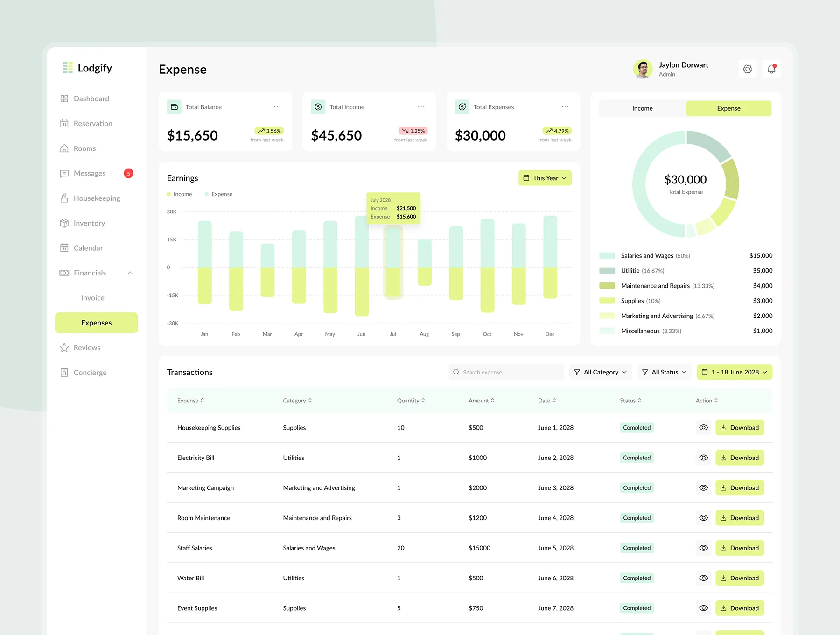Click Completed status of Event Supplies
This screenshot has width=840, height=635.
[x=637, y=608]
